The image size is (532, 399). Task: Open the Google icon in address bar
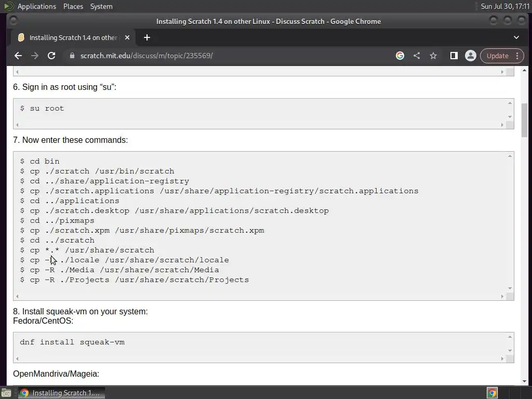point(400,56)
